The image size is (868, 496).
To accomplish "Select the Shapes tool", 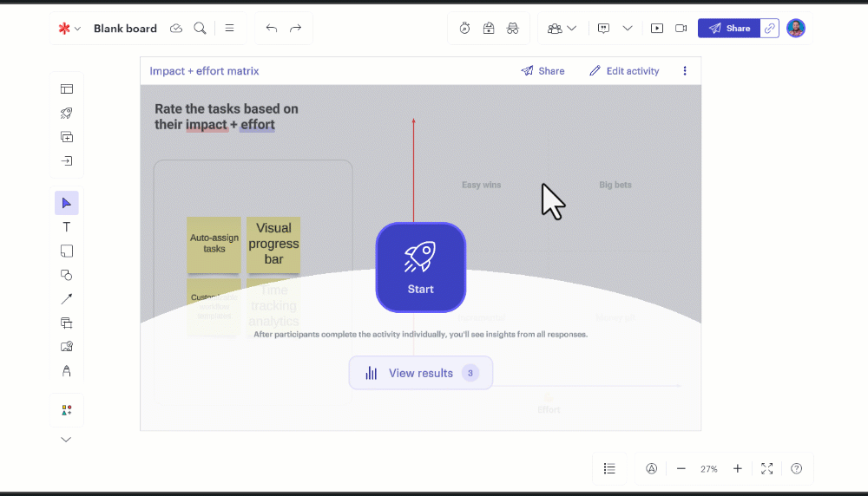I will tap(67, 275).
